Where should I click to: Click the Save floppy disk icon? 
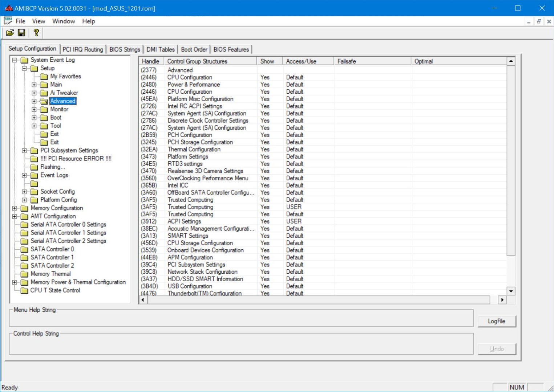(21, 33)
